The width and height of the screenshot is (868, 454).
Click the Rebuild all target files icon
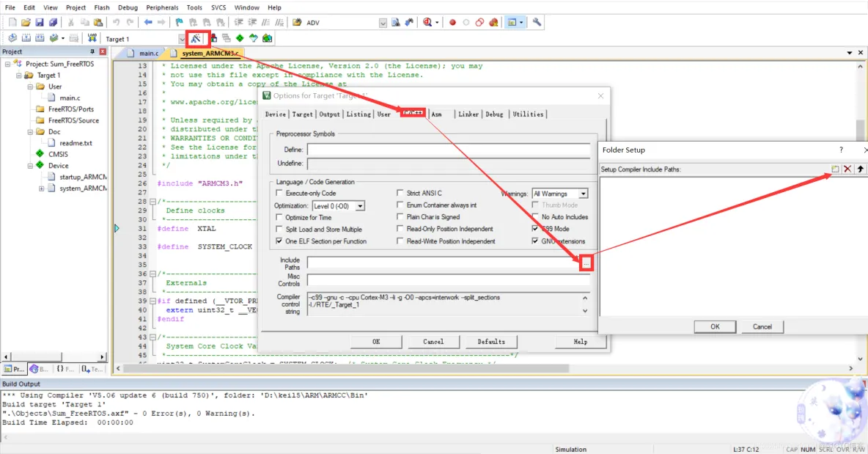point(40,38)
